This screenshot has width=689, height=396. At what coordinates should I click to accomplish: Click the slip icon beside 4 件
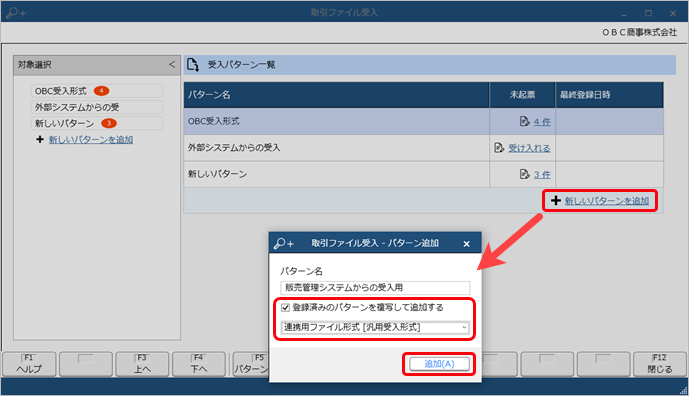point(525,121)
